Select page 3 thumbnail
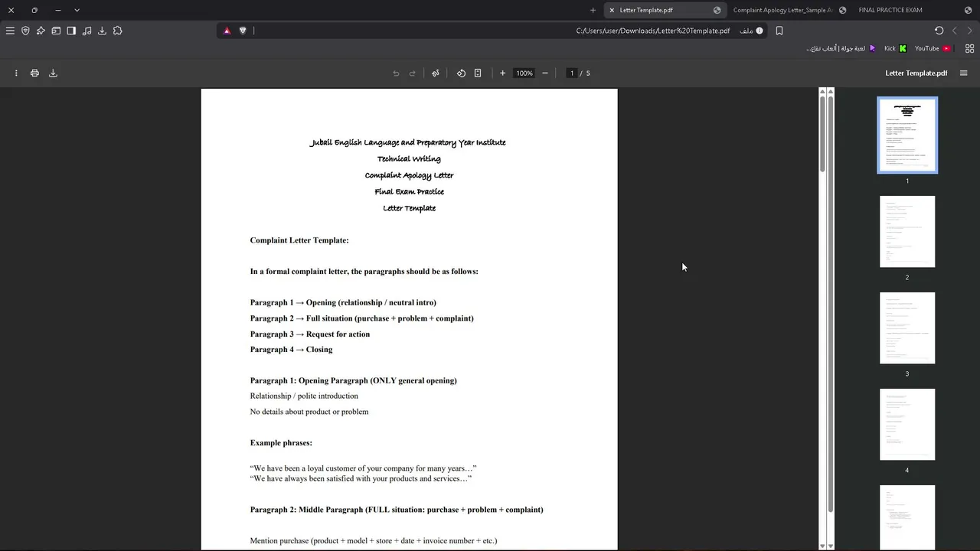Viewport: 980px width, 551px height. click(x=907, y=328)
